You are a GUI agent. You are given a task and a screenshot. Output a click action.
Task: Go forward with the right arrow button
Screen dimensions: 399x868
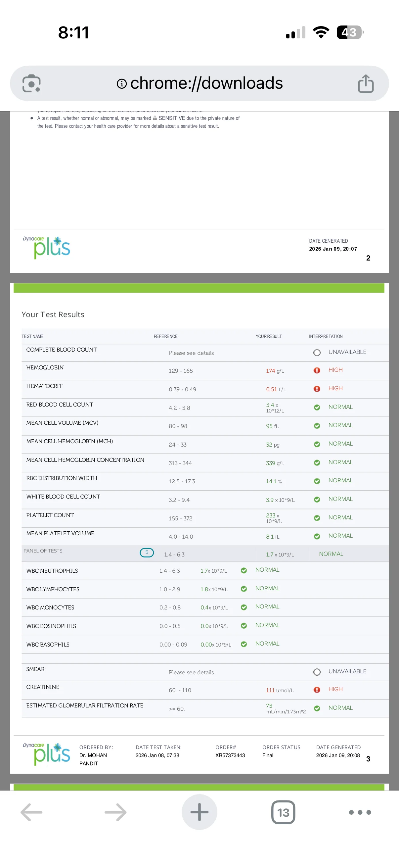click(115, 812)
